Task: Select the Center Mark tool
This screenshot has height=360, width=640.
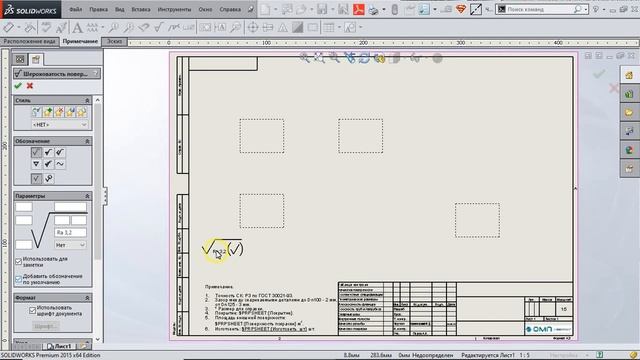Action: tap(253, 28)
